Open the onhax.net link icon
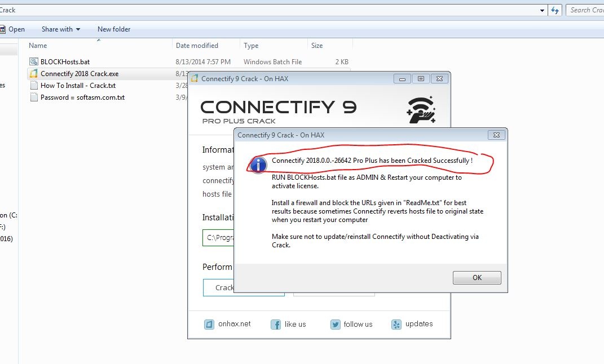Image resolution: width=604 pixels, height=364 pixels. tap(209, 325)
